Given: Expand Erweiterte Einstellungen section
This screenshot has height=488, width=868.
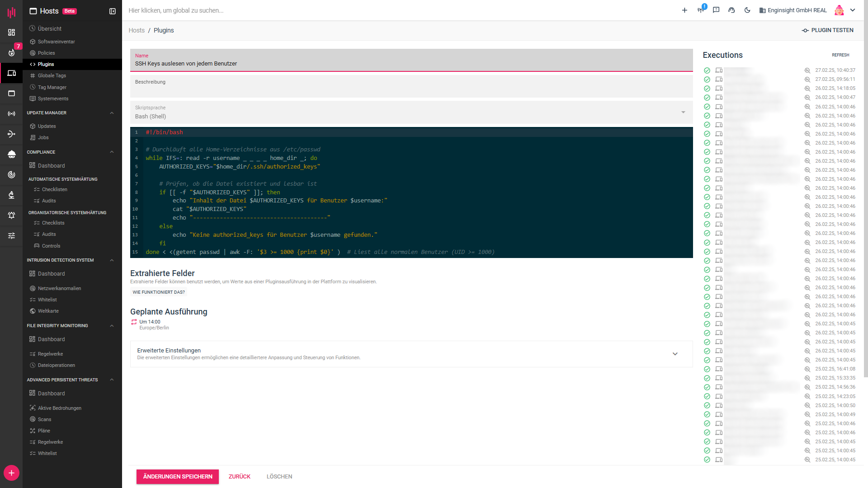Looking at the screenshot, I should pos(675,354).
